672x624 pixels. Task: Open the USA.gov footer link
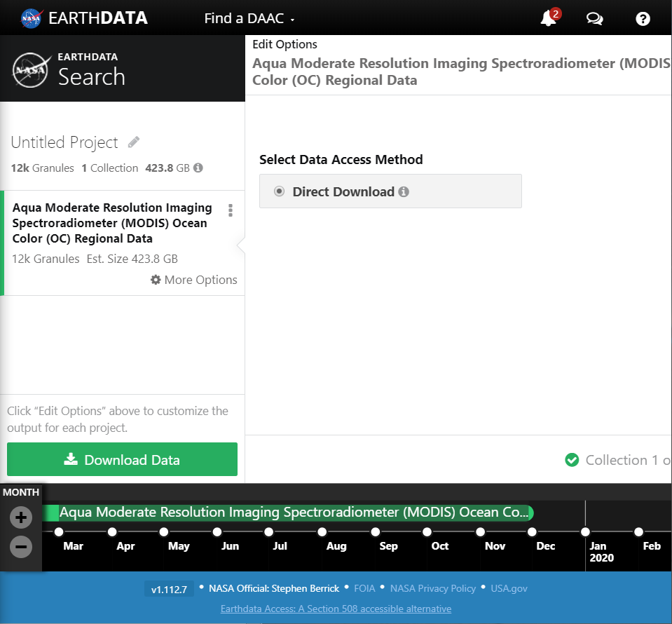[x=509, y=588]
